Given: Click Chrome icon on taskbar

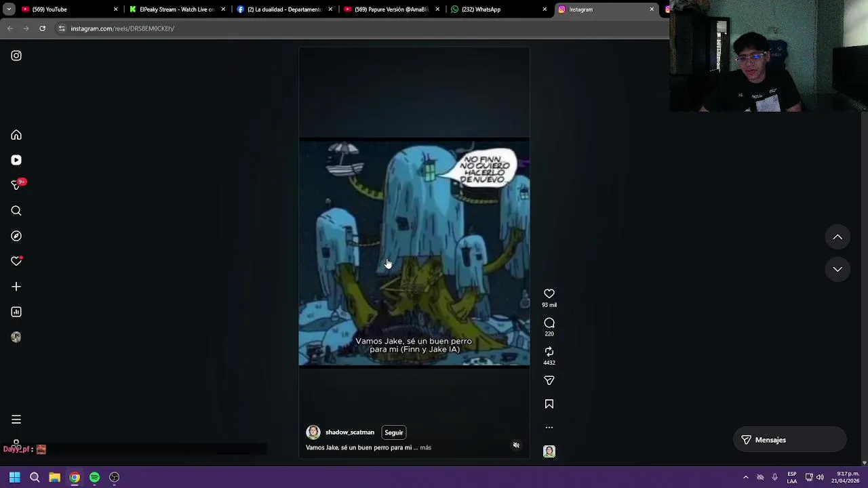Looking at the screenshot, I should [x=75, y=477].
